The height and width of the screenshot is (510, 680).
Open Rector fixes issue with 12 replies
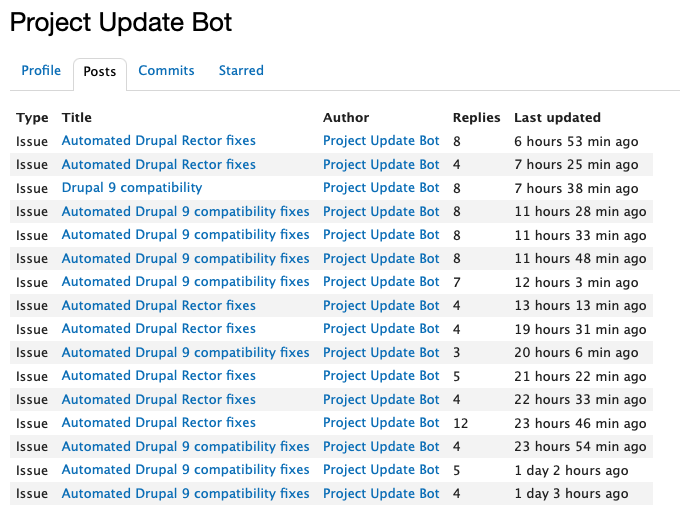159,423
